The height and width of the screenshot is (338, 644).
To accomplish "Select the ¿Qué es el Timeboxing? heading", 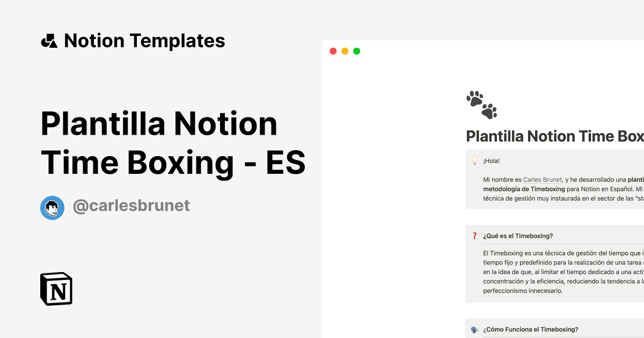I will pos(518,235).
